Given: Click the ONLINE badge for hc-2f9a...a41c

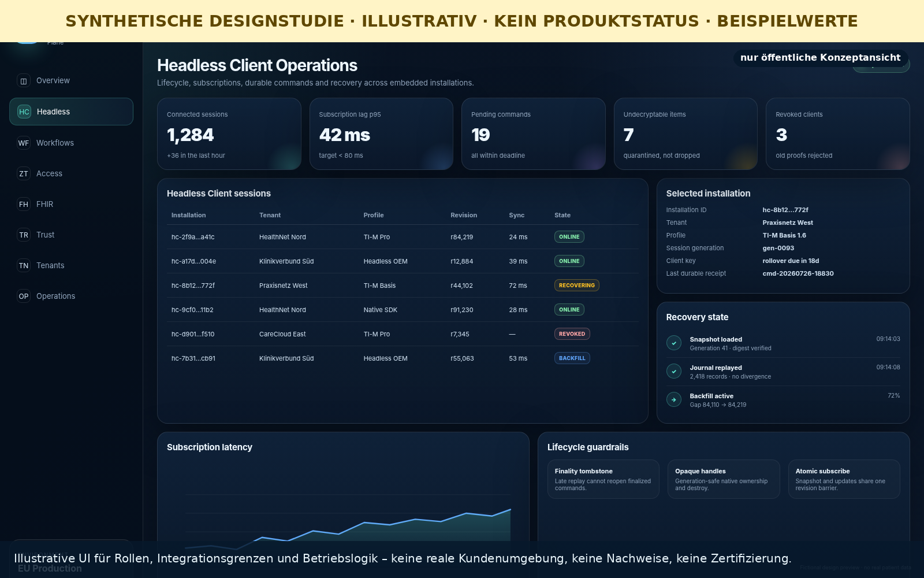Looking at the screenshot, I should [569, 237].
